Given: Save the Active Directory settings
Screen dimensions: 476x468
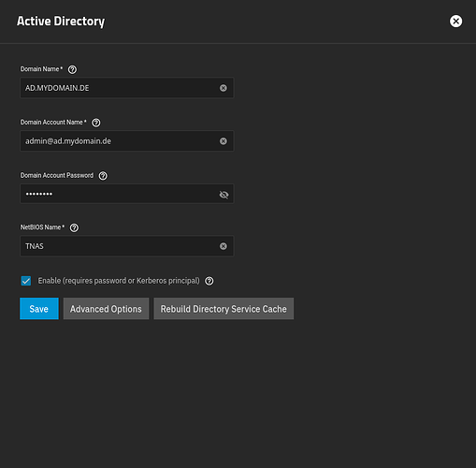Looking at the screenshot, I should tap(39, 309).
